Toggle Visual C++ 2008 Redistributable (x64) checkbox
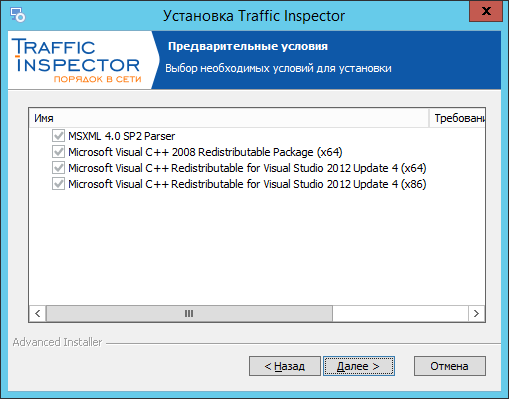The width and height of the screenshot is (509, 399). [58, 152]
